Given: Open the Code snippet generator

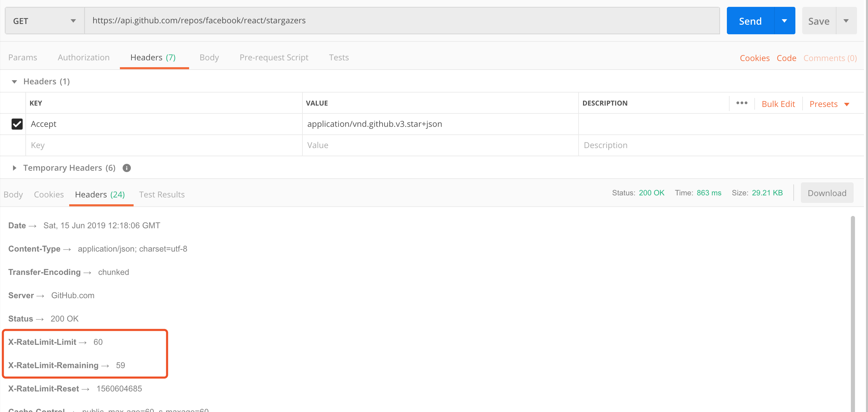Looking at the screenshot, I should [x=786, y=58].
